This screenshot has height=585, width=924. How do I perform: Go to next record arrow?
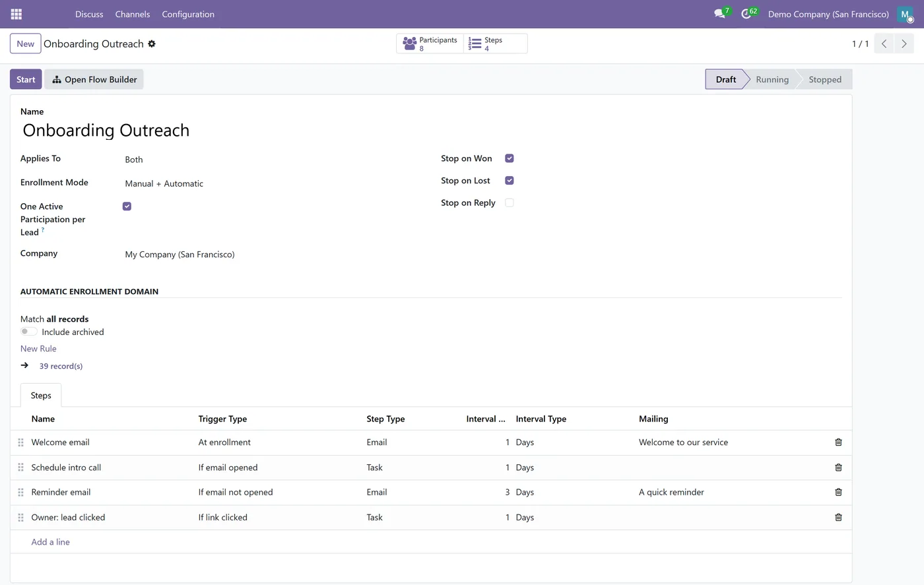coord(904,44)
